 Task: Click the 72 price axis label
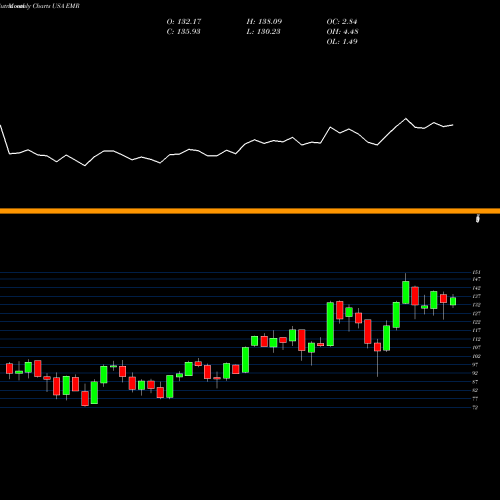475,407
